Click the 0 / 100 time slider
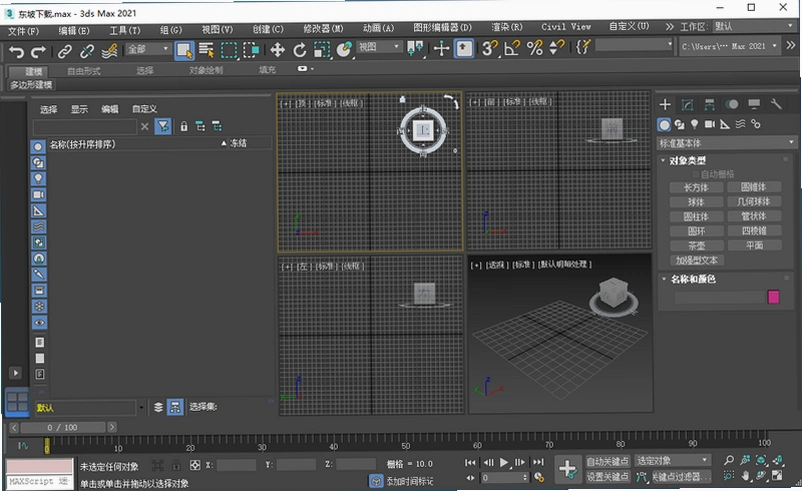 (x=62, y=428)
